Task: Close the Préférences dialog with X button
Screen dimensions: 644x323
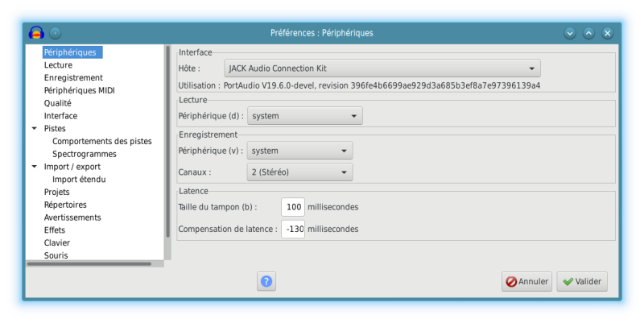Action: [608, 33]
